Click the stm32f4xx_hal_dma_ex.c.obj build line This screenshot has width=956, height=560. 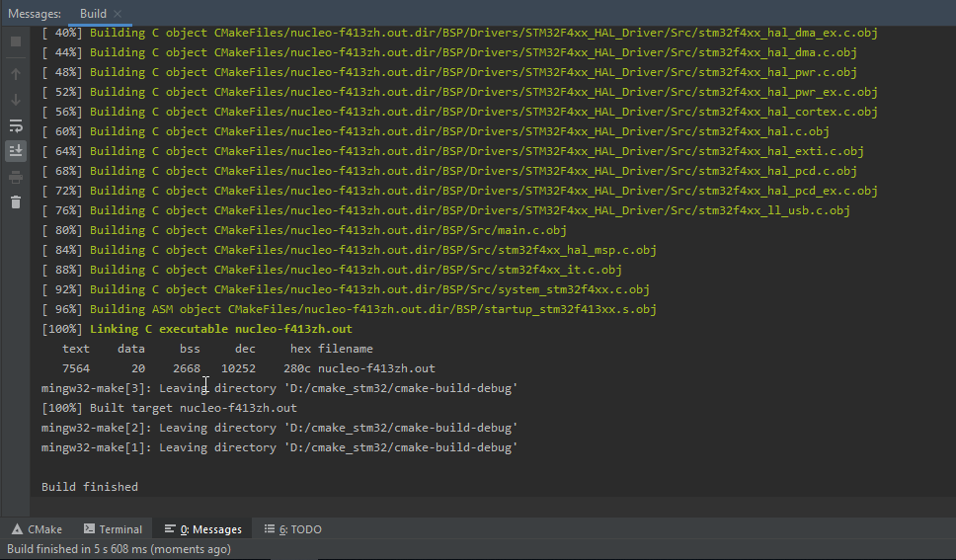[459, 33]
